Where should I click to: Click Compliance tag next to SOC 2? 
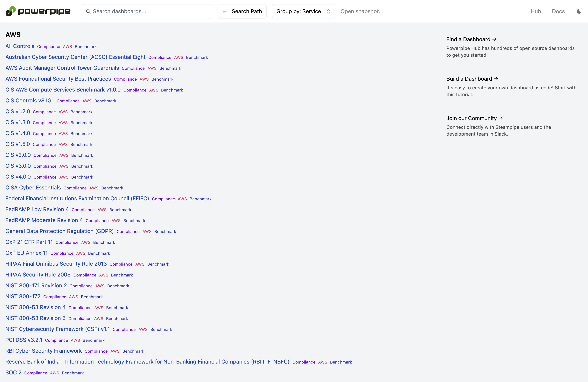[x=36, y=373]
